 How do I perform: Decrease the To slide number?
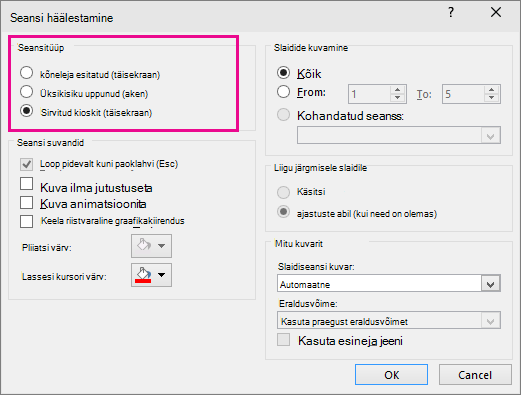[491, 98]
